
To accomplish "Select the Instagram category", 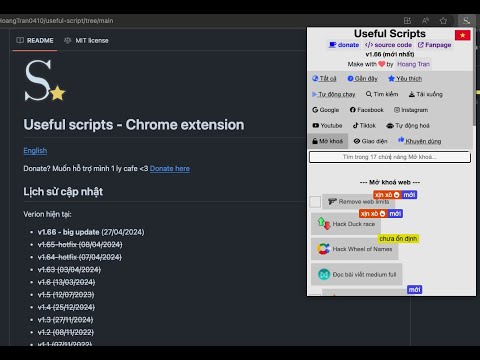I will pos(411,110).
